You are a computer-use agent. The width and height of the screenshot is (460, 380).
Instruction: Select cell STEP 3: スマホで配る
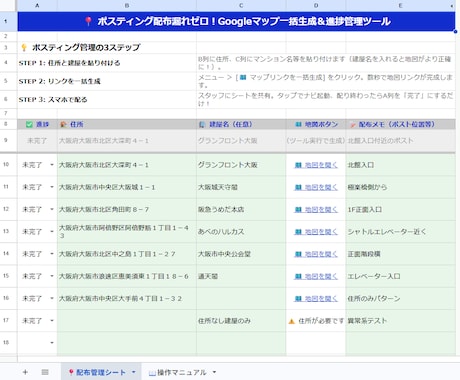107,99
